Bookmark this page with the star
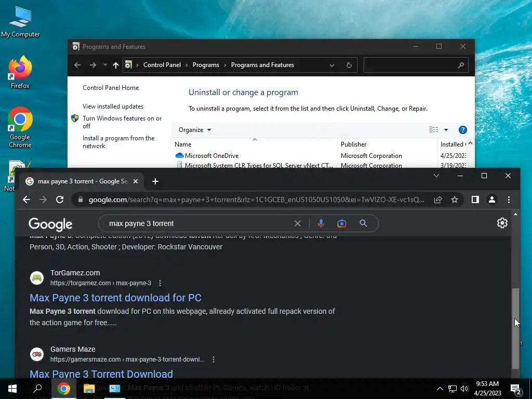This screenshot has width=532, height=399. point(454,200)
